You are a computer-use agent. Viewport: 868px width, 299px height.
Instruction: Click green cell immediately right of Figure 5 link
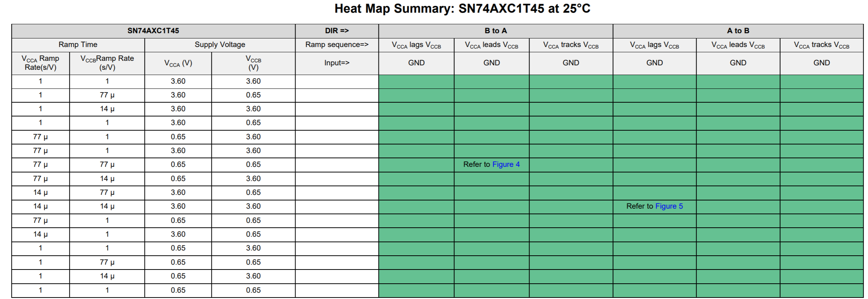[738, 206]
